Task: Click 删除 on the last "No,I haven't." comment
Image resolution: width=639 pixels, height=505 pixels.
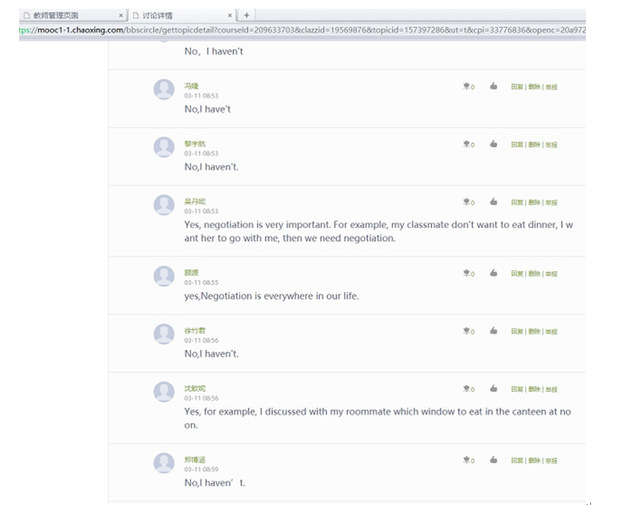Action: (x=534, y=460)
